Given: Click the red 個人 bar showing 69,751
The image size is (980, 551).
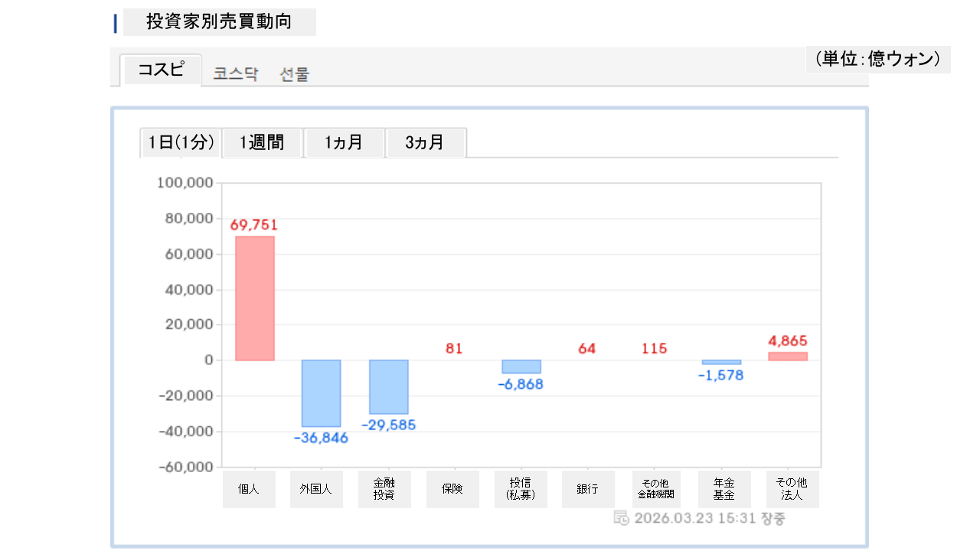Looking at the screenshot, I should point(254,298).
